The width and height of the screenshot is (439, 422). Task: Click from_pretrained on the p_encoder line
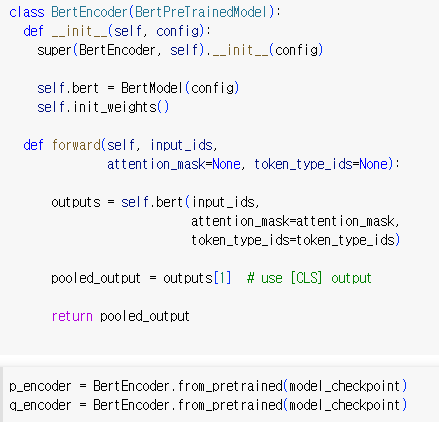click(x=230, y=387)
